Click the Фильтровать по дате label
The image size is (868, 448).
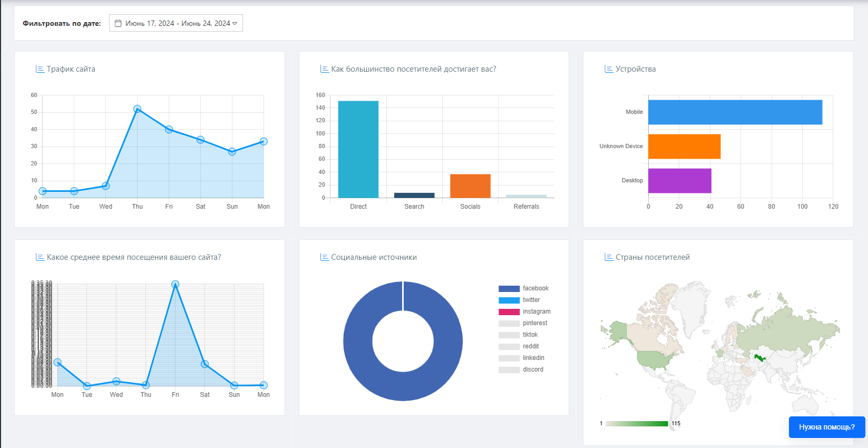(62, 23)
